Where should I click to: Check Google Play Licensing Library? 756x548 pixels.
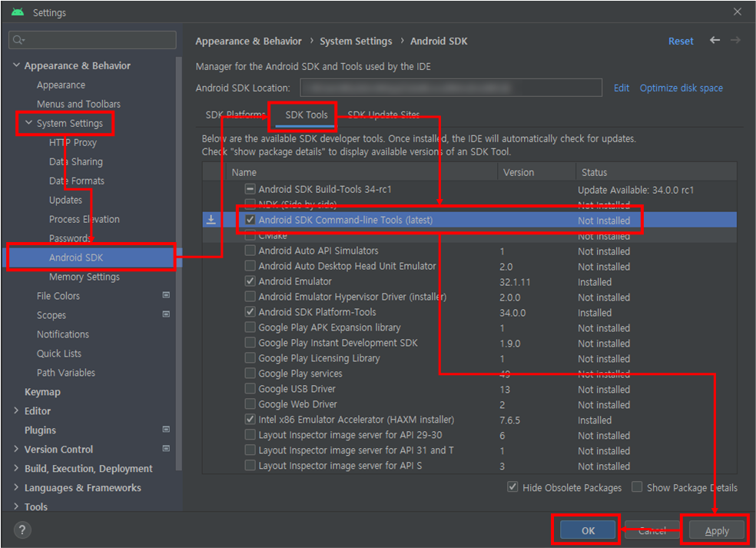tap(250, 358)
